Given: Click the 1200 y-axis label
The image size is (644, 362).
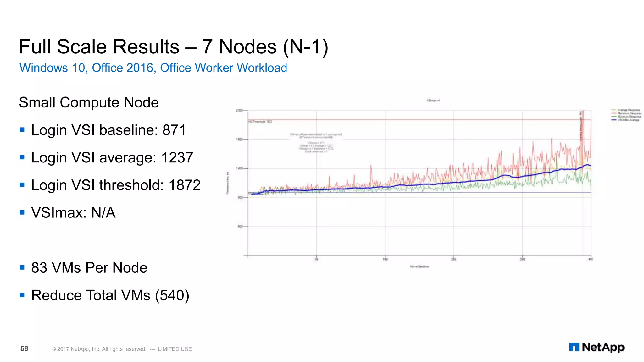Looking at the screenshot, I should click(239, 168).
